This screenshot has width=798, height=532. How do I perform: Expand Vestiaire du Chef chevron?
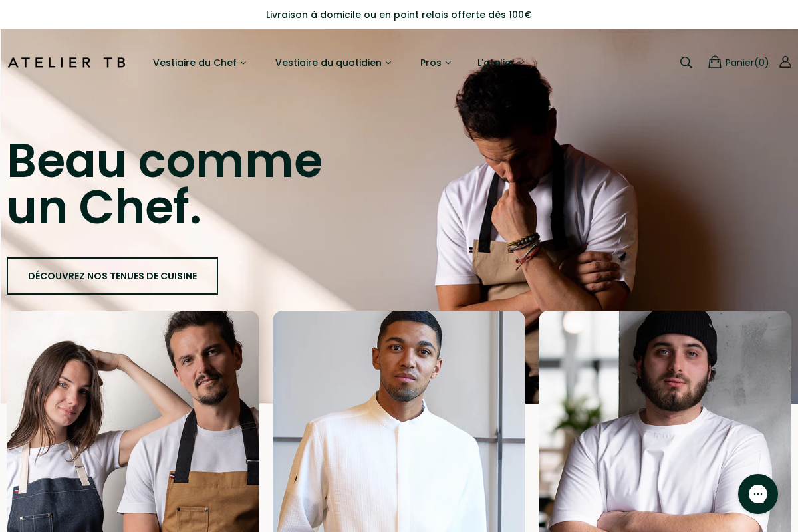[243, 63]
